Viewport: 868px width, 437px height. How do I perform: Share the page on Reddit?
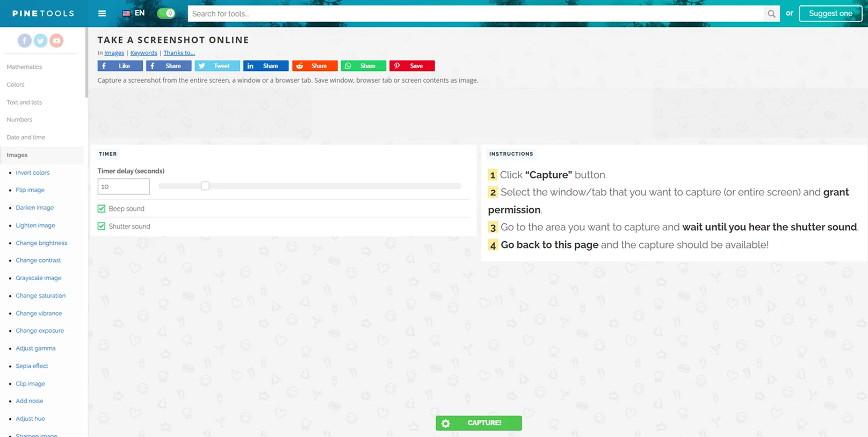coord(315,66)
